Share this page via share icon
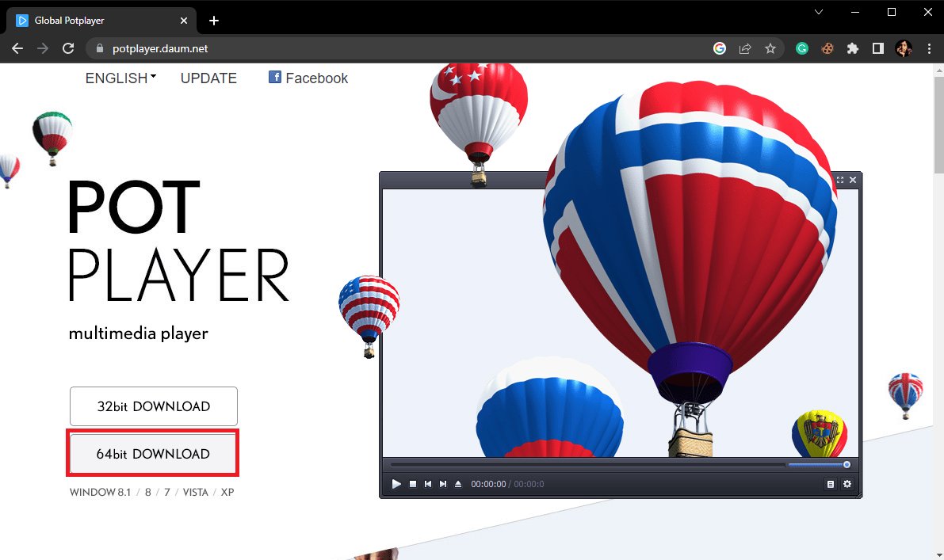 (x=745, y=49)
